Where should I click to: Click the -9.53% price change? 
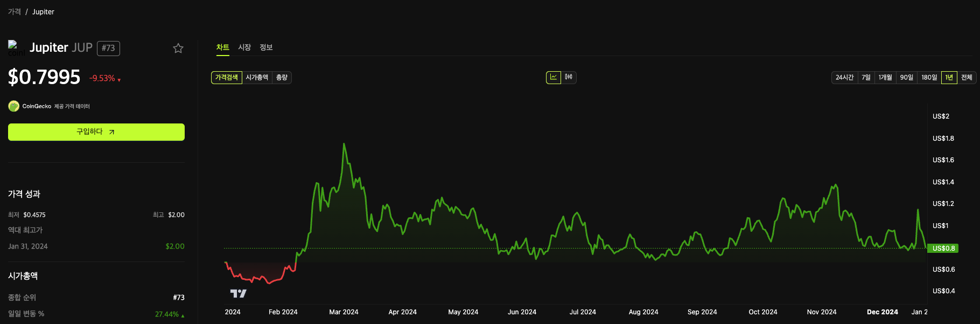[x=104, y=78]
